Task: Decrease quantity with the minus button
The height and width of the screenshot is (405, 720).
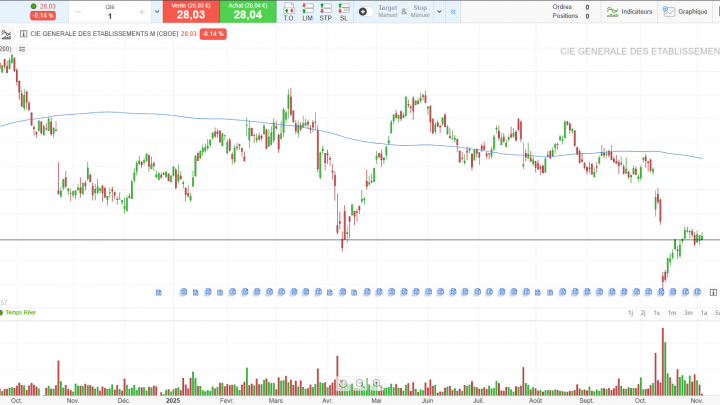Action: pos(78,12)
